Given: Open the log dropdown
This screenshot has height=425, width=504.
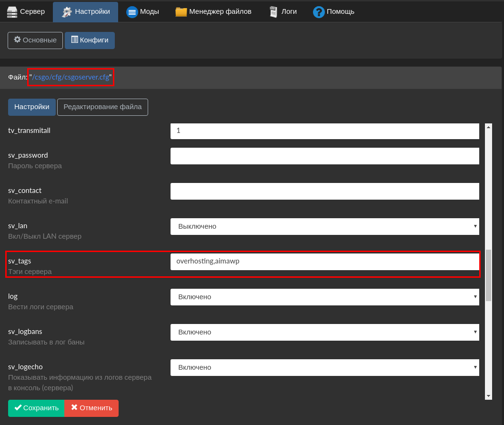Looking at the screenshot, I should (324, 297).
